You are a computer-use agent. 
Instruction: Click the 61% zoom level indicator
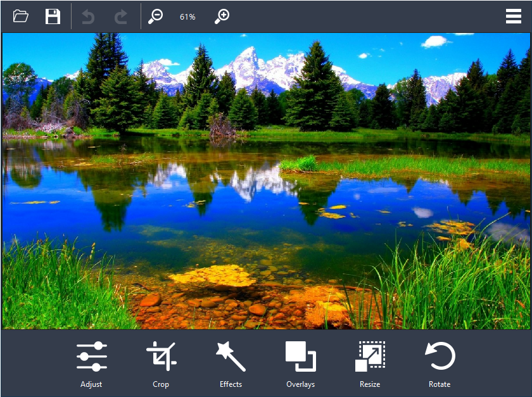point(187,17)
